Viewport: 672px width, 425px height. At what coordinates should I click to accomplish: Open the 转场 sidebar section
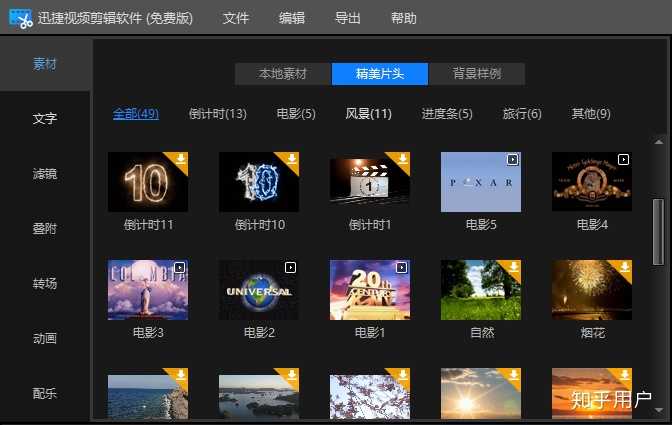coord(45,283)
